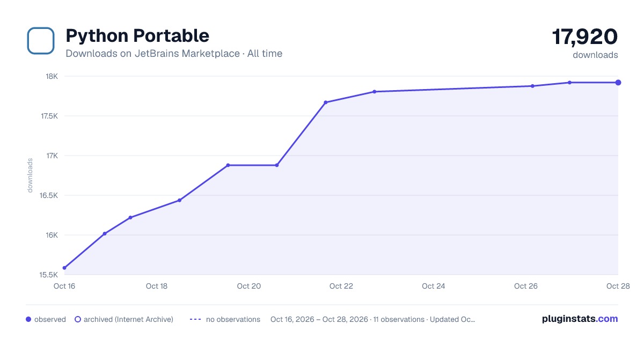Open the pluginstats.com link
Screen dimensions: 644x338
[580, 319]
